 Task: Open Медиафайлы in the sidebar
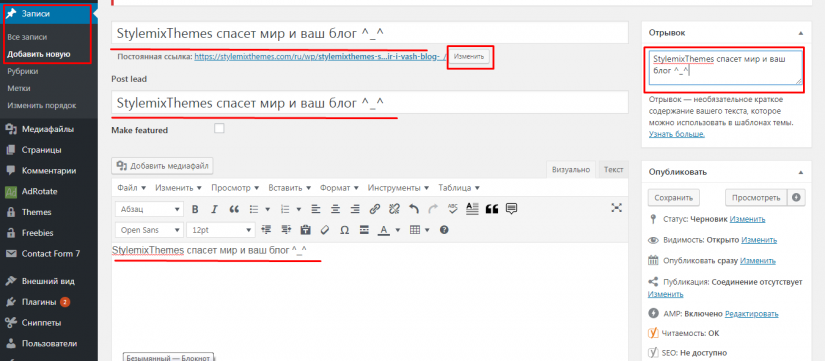pos(48,129)
